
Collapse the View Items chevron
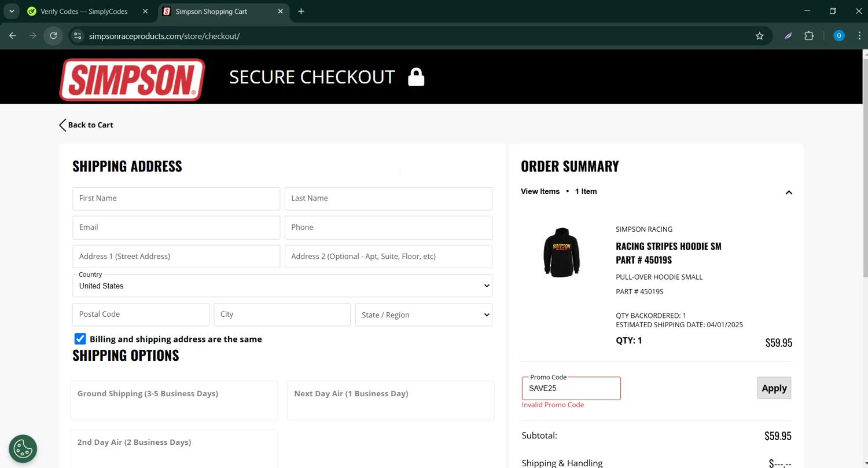(789, 192)
